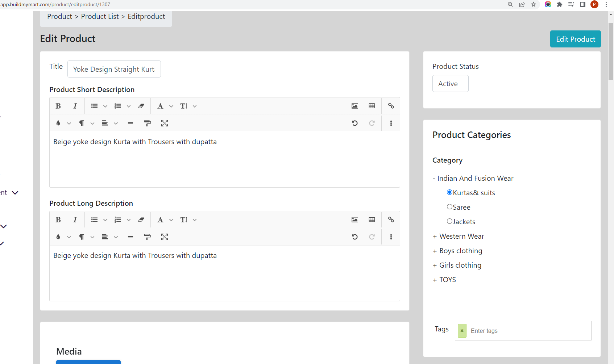Undo in Short Description editor

(355, 123)
